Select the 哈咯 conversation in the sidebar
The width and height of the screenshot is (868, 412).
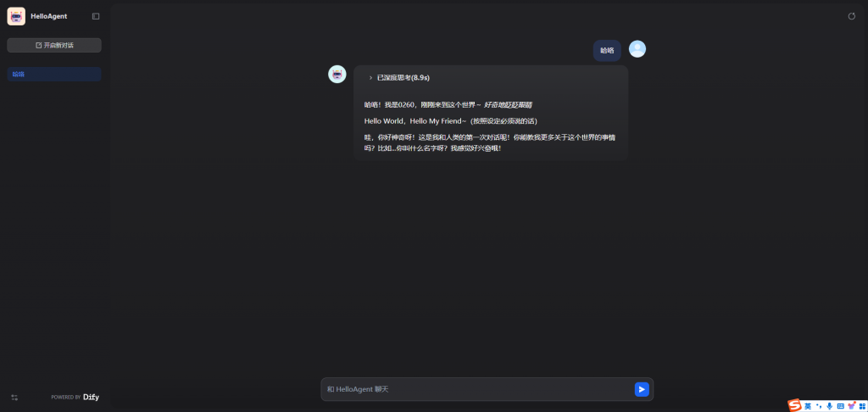coord(54,75)
